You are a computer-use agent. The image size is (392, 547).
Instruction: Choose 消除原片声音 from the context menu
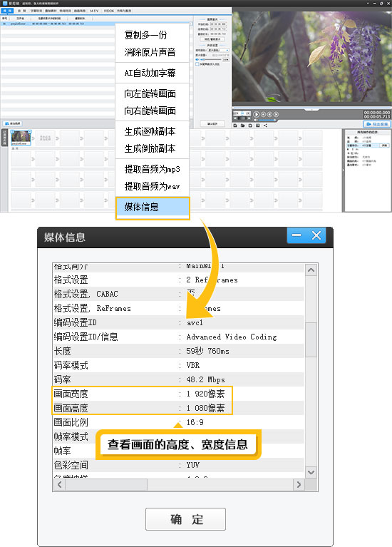coord(152,52)
